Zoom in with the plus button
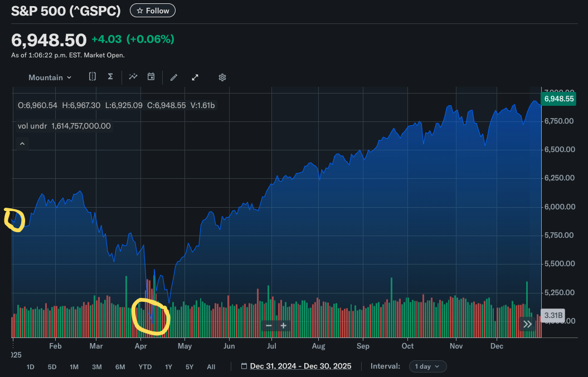 (x=284, y=326)
